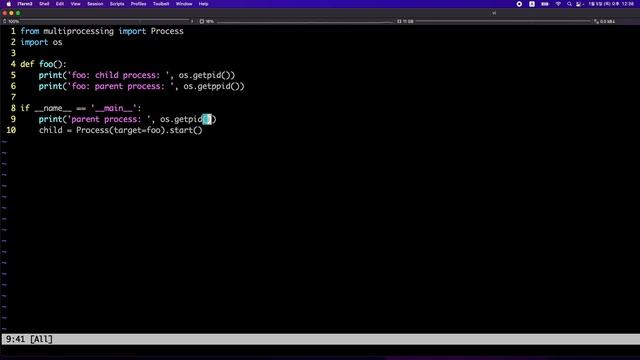640x360 pixels.
Task: Open the Edit menu
Action: point(60,4)
